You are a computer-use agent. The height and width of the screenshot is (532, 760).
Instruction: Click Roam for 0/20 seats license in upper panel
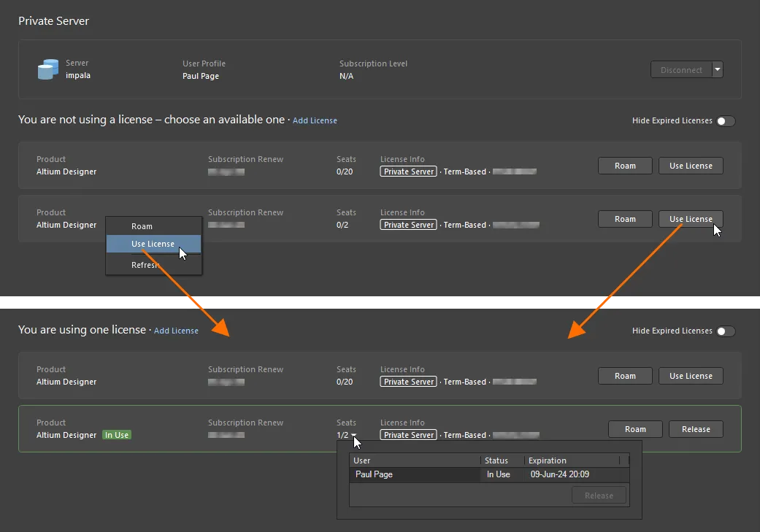pyautogui.click(x=625, y=166)
